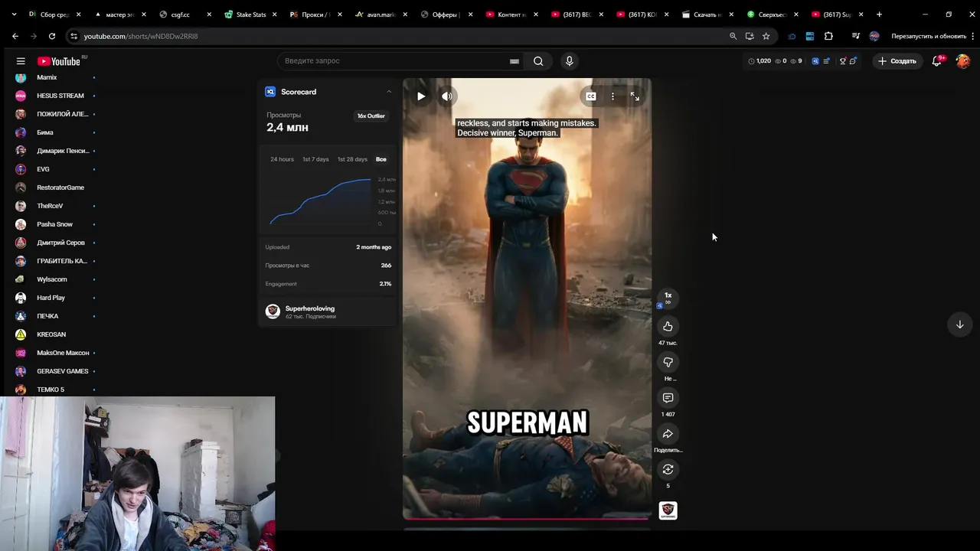Select the 24 hours chart range
980x551 pixels.
point(282,159)
